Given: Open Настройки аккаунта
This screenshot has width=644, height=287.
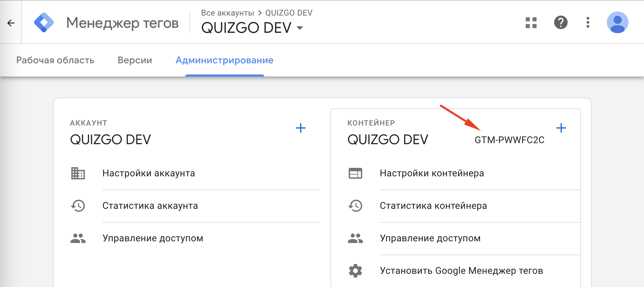Looking at the screenshot, I should coord(149,173).
